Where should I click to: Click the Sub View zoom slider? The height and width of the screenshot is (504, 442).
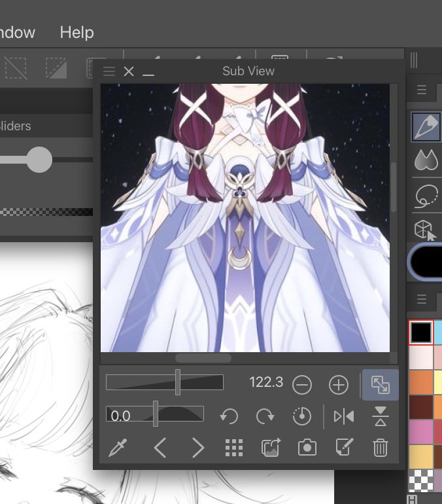pyautogui.click(x=165, y=382)
